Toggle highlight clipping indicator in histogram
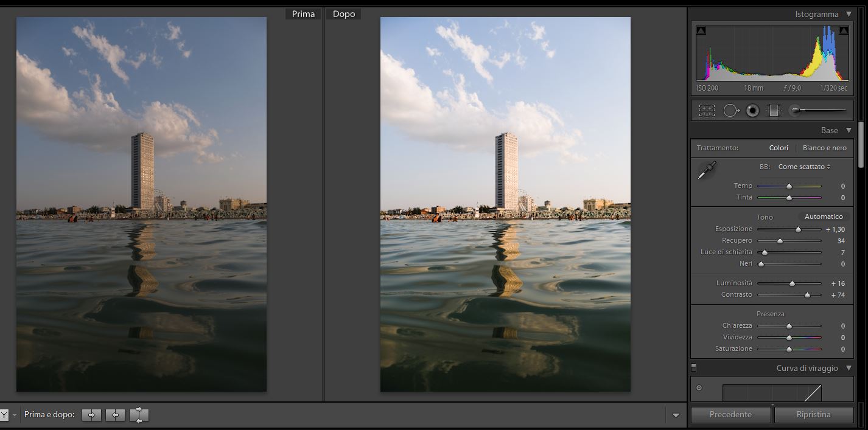The width and height of the screenshot is (868, 430). pyautogui.click(x=844, y=30)
